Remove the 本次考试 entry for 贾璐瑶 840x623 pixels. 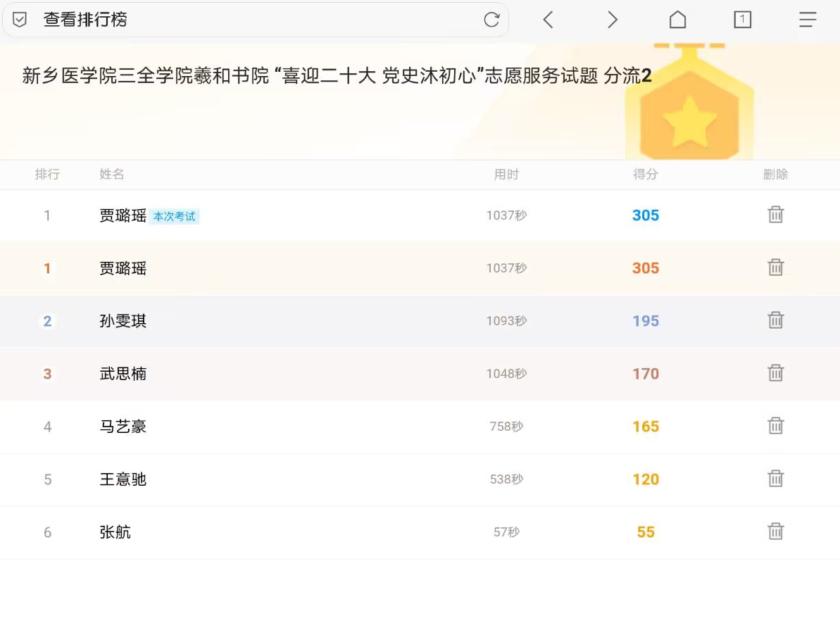pyautogui.click(x=775, y=215)
